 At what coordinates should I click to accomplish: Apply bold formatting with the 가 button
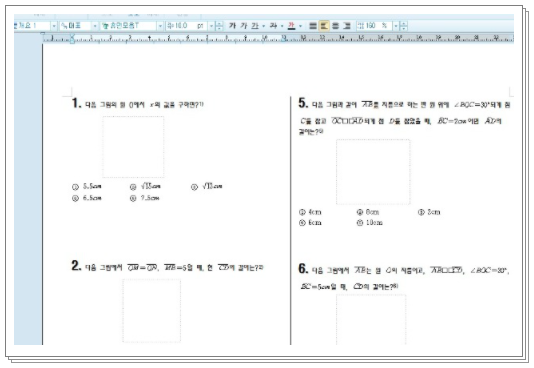pos(232,26)
